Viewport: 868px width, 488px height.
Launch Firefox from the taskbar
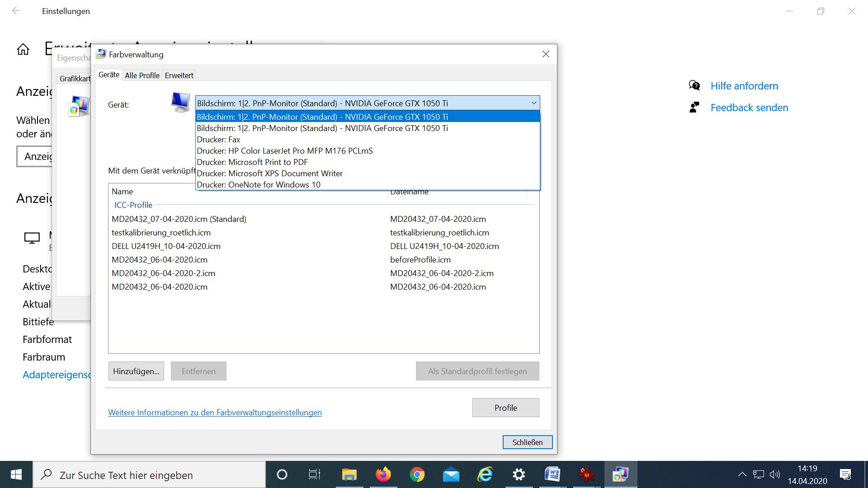tap(383, 474)
